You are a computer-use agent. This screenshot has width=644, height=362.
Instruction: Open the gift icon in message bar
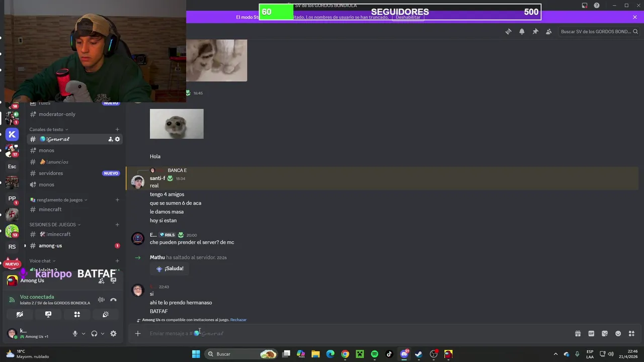pyautogui.click(x=578, y=333)
